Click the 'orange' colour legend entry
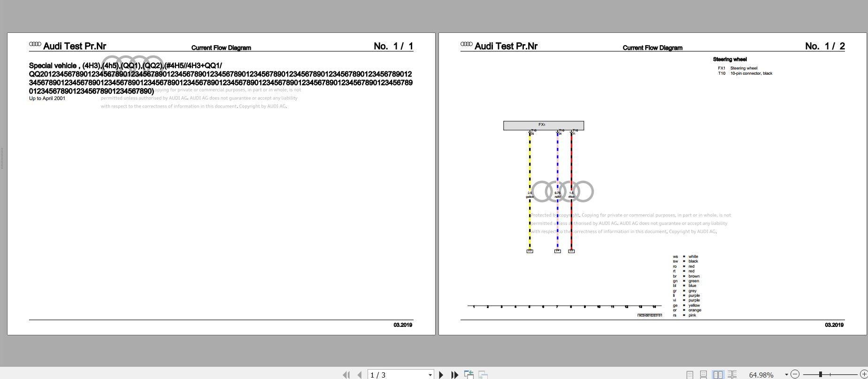 pos(695,310)
